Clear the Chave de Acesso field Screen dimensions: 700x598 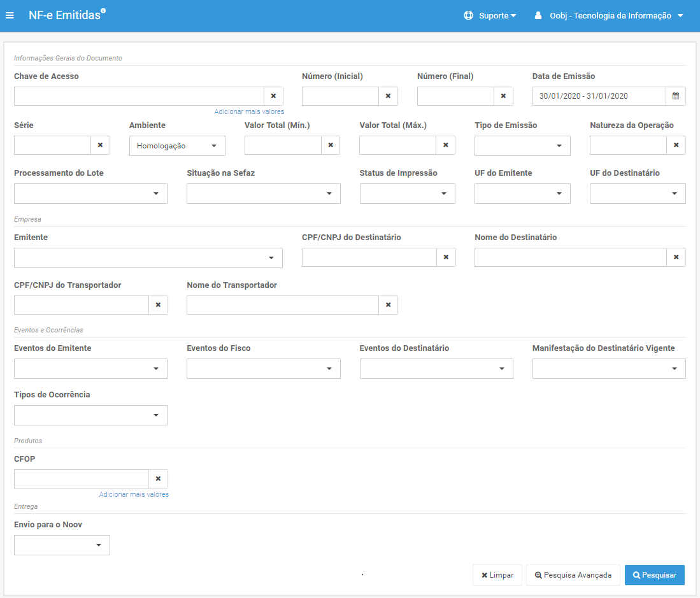274,96
